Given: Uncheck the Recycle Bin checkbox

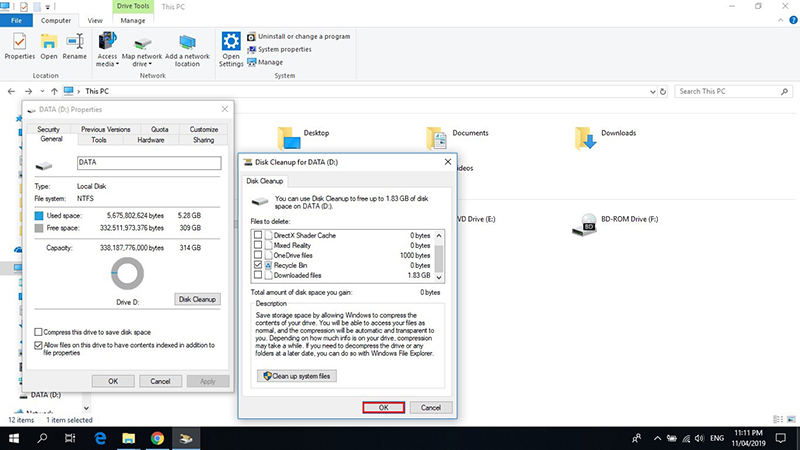Looking at the screenshot, I should pos(258,264).
